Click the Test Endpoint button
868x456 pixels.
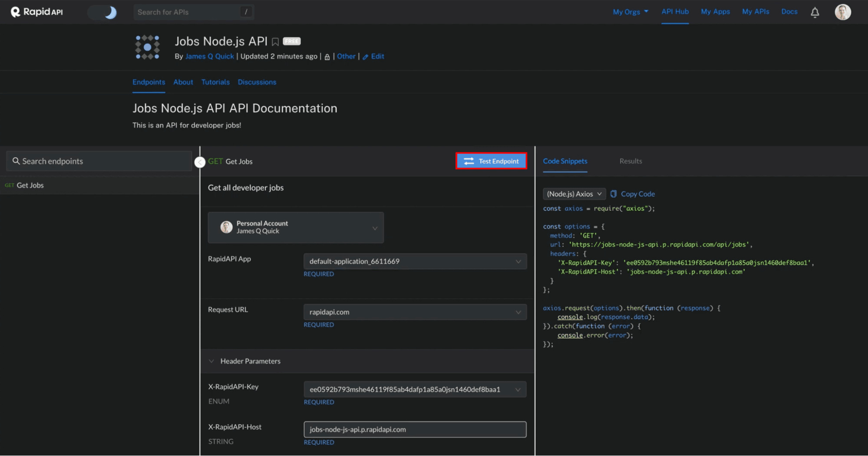click(x=491, y=161)
